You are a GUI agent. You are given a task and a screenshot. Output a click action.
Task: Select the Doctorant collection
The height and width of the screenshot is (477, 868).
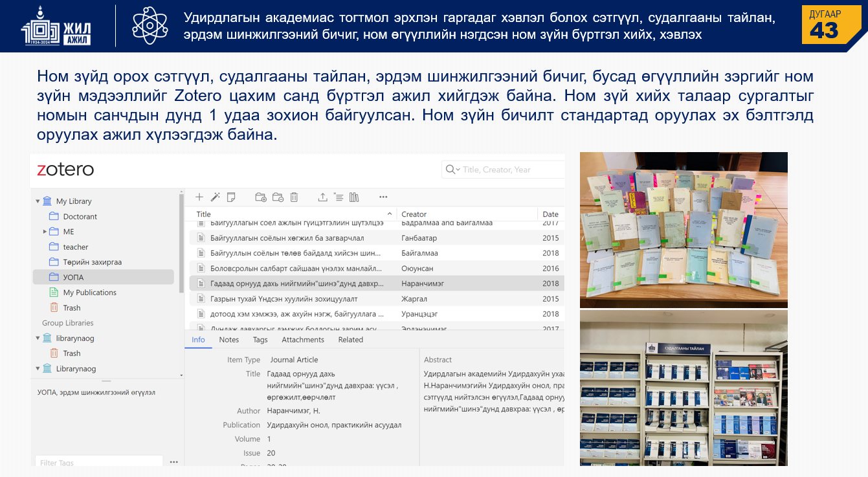coord(80,216)
